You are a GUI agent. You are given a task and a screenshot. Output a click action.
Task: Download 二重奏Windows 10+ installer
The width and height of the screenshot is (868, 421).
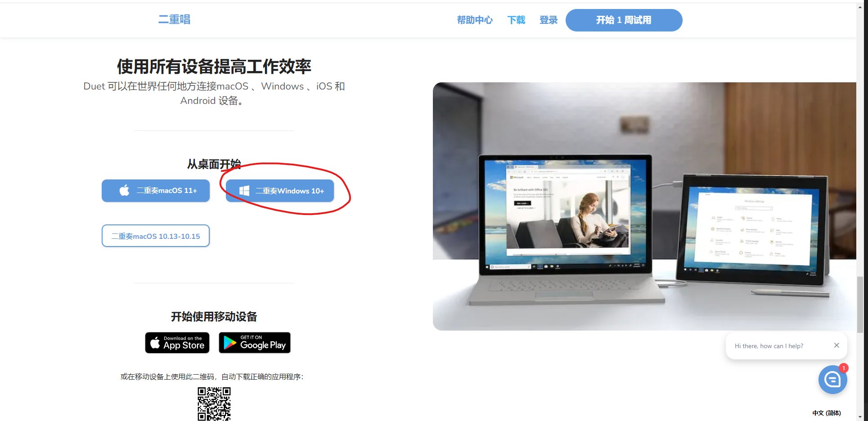pos(280,191)
